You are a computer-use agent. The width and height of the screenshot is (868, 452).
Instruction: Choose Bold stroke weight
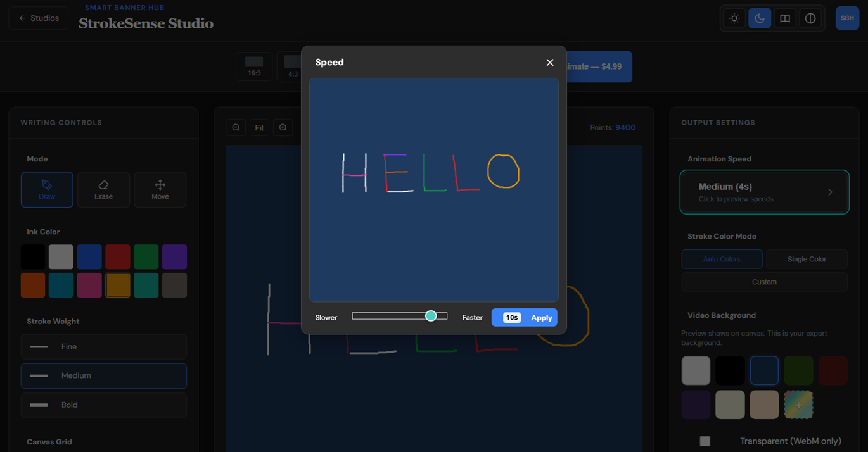(103, 405)
